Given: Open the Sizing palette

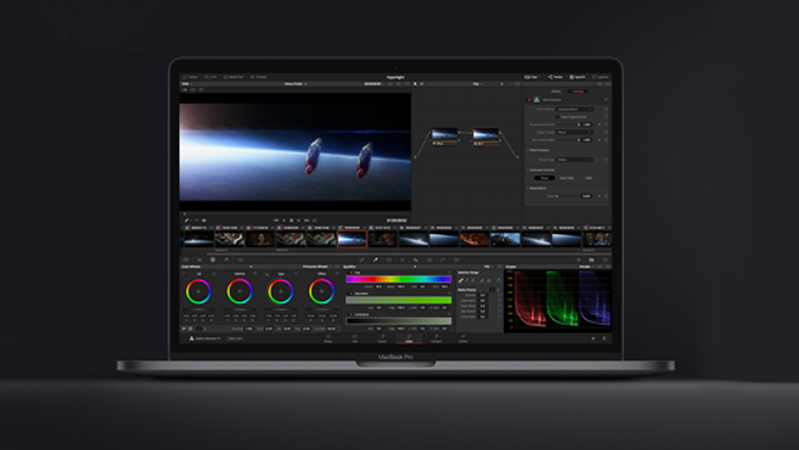Looking at the screenshot, I should pos(443,260).
